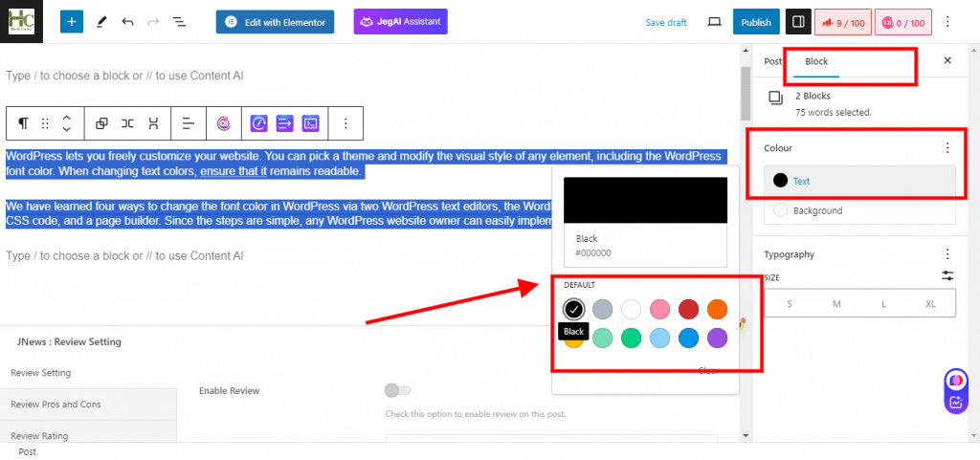The height and width of the screenshot is (460, 980).
Task: Click the move up/down arrows in block toolbar
Action: tap(67, 123)
